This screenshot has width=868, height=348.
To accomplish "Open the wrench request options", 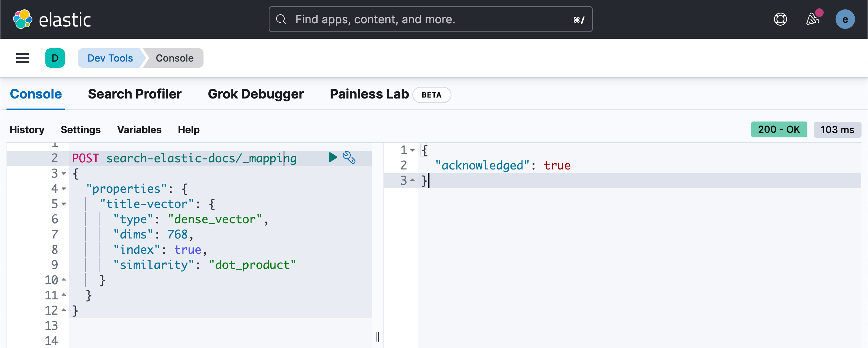I will click(349, 157).
